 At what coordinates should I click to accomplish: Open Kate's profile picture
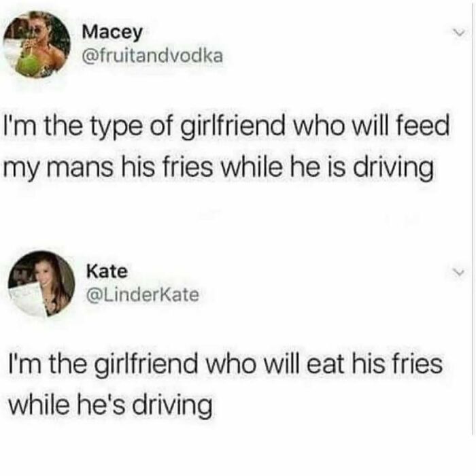(x=41, y=284)
